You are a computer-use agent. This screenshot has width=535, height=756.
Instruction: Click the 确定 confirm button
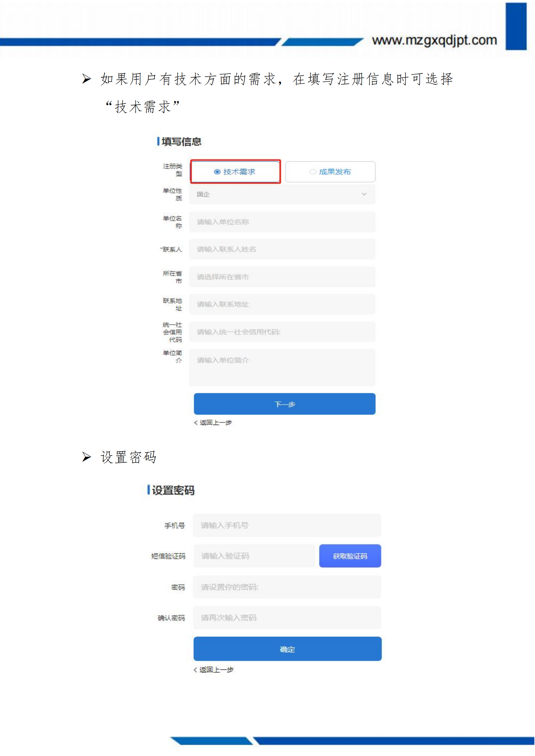(x=288, y=649)
